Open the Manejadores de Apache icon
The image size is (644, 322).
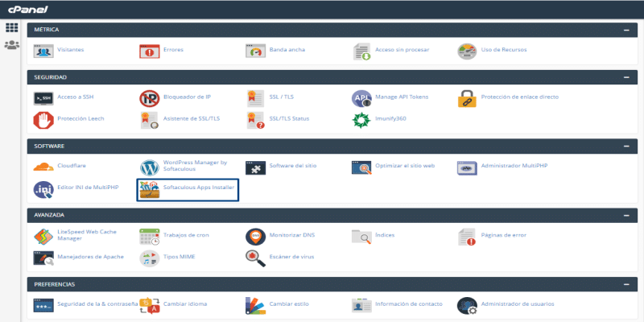click(x=43, y=258)
